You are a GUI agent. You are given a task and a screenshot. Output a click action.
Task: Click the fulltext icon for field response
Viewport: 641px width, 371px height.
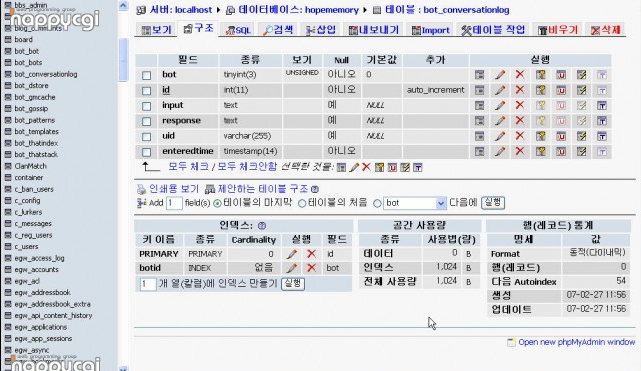coord(601,121)
